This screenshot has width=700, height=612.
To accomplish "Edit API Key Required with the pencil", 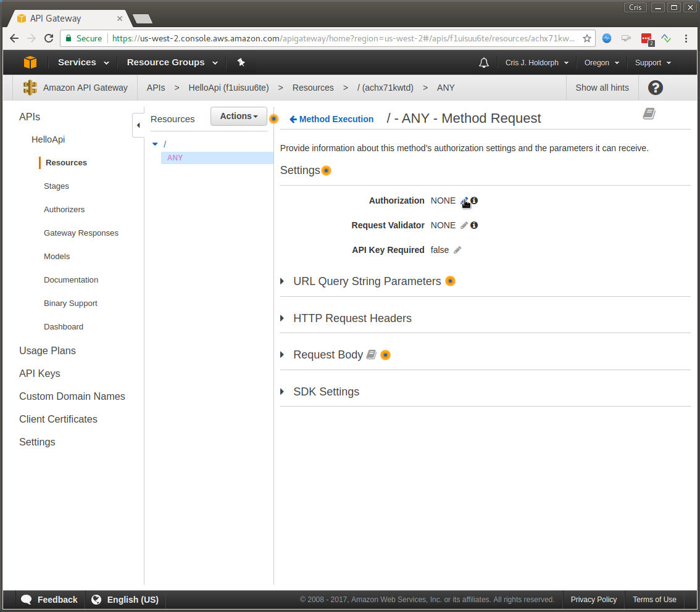I will 457,250.
